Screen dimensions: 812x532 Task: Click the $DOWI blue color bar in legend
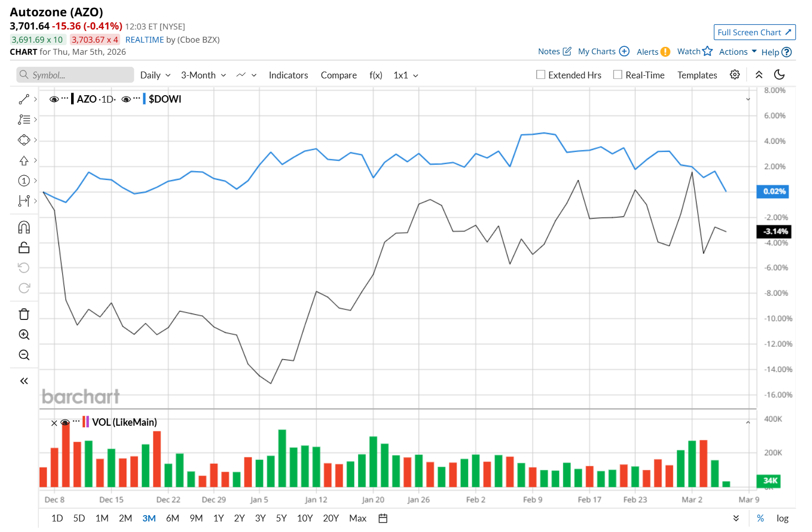point(144,99)
